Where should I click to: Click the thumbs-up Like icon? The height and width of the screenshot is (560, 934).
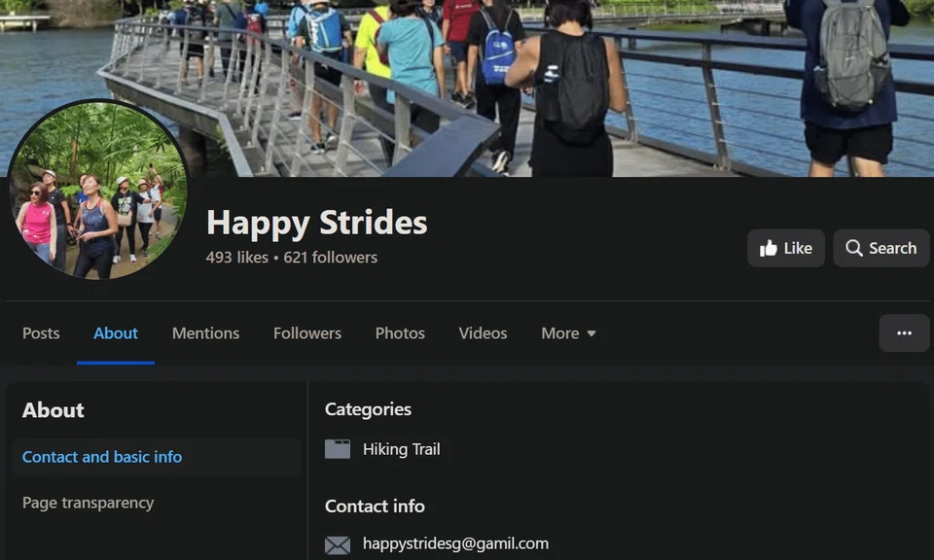point(769,248)
